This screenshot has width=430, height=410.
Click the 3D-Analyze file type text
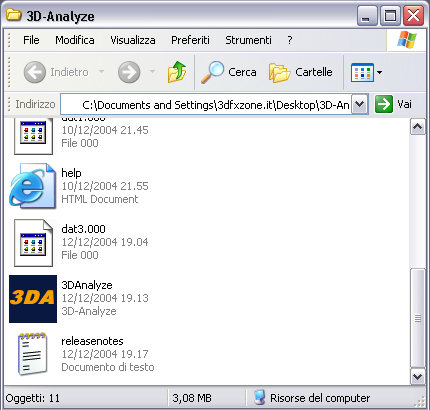pos(89,311)
